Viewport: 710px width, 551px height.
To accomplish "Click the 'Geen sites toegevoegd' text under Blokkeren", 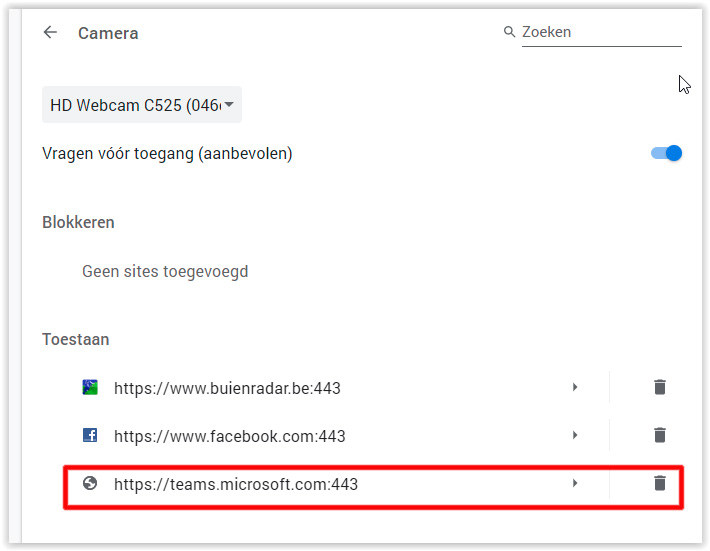I will pyautogui.click(x=165, y=271).
